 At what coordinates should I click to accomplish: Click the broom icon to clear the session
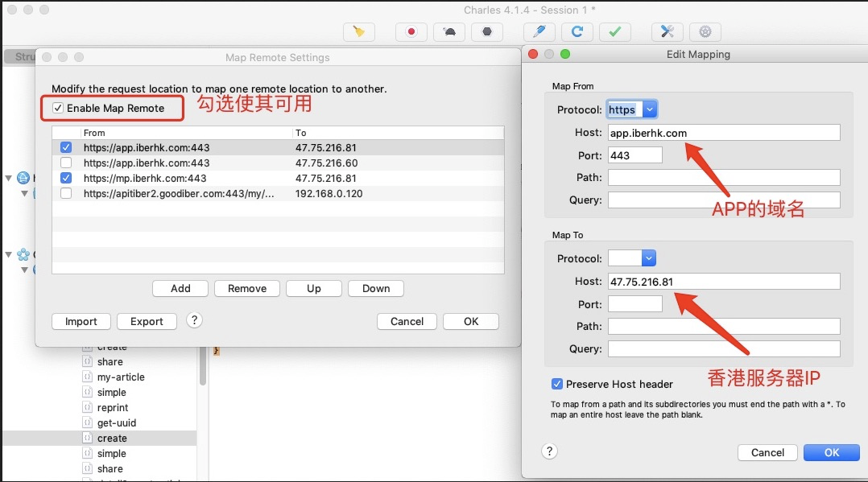(358, 31)
